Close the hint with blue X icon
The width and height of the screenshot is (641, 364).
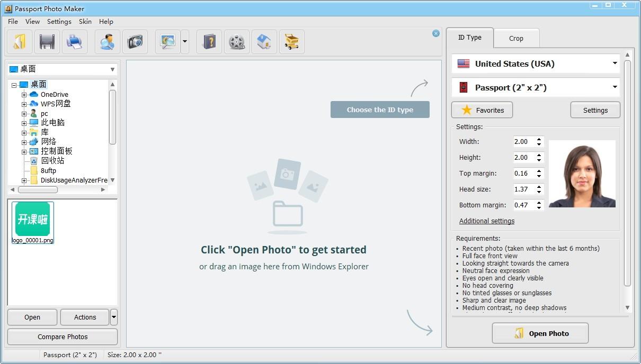(436, 33)
